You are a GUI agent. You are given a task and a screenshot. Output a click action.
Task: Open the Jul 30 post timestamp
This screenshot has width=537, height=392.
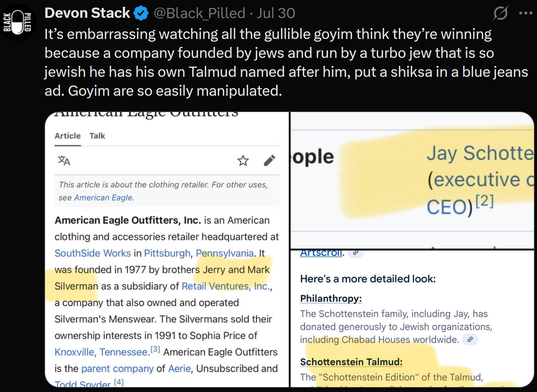(x=276, y=13)
